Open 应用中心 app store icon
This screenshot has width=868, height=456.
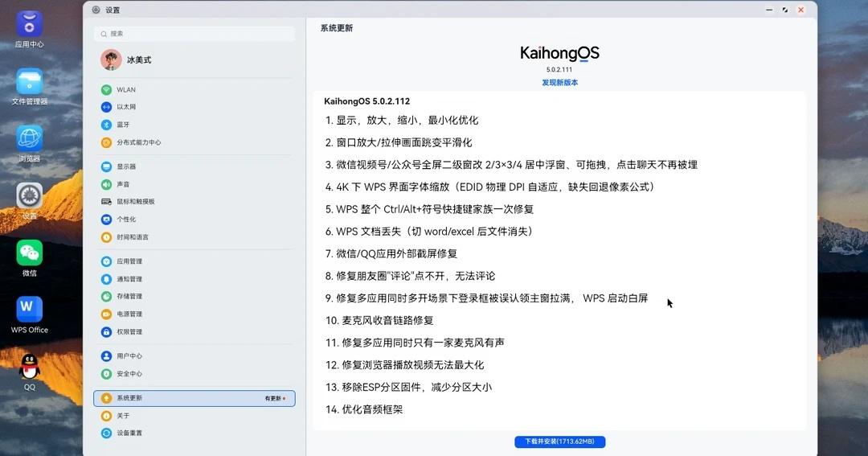pos(30,24)
